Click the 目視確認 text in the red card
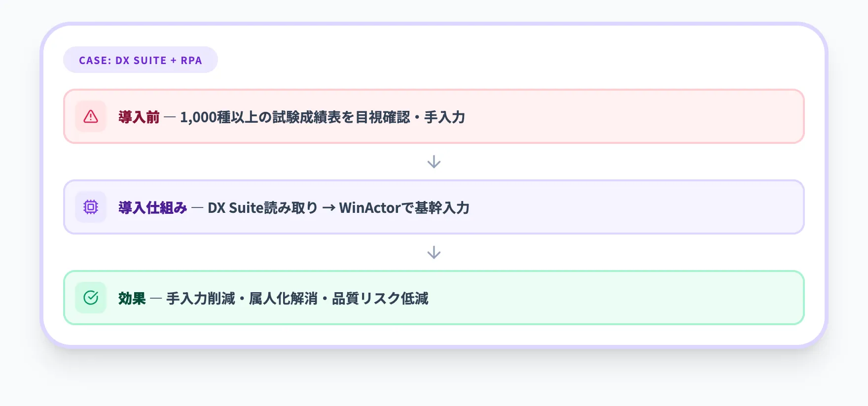The width and height of the screenshot is (868, 406). tap(383, 117)
